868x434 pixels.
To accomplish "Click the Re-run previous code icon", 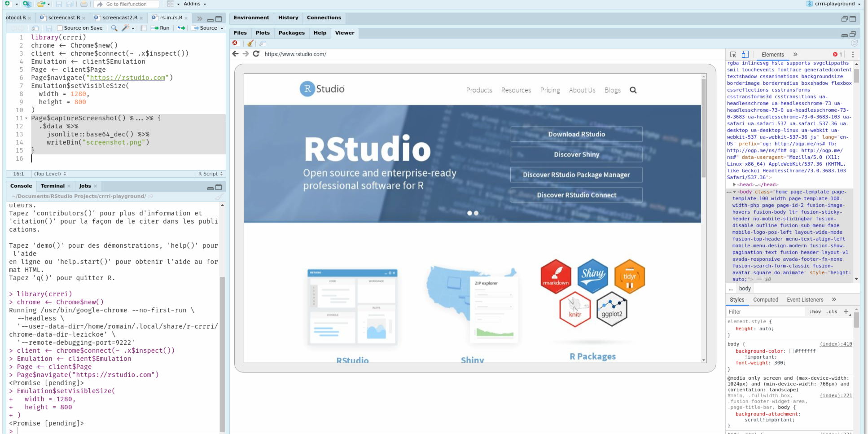I will pos(181,28).
